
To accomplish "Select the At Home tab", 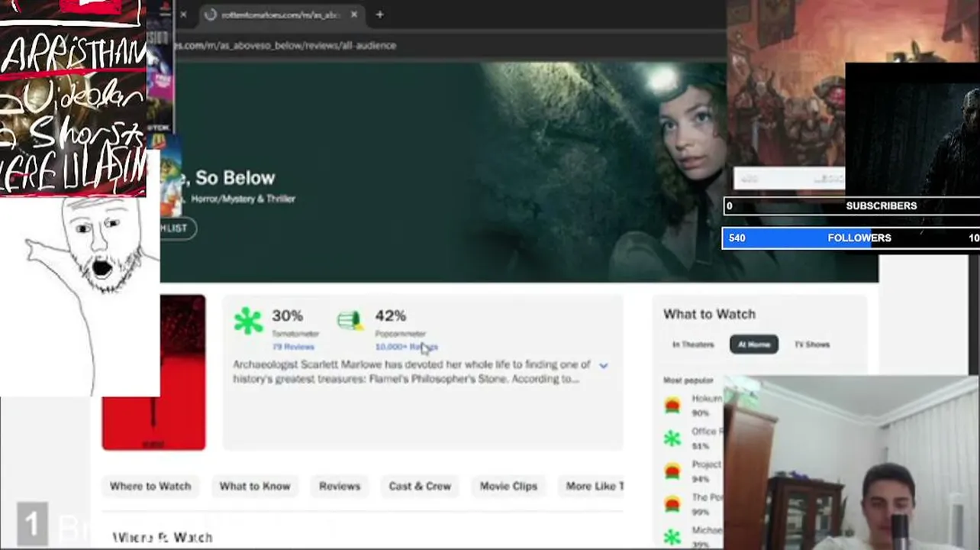I will tap(754, 345).
